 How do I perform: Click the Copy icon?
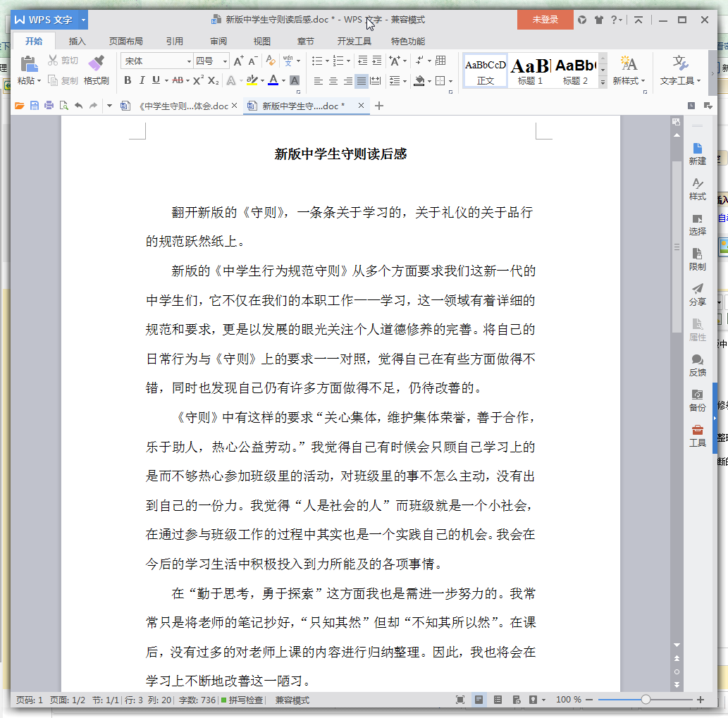tap(53, 81)
